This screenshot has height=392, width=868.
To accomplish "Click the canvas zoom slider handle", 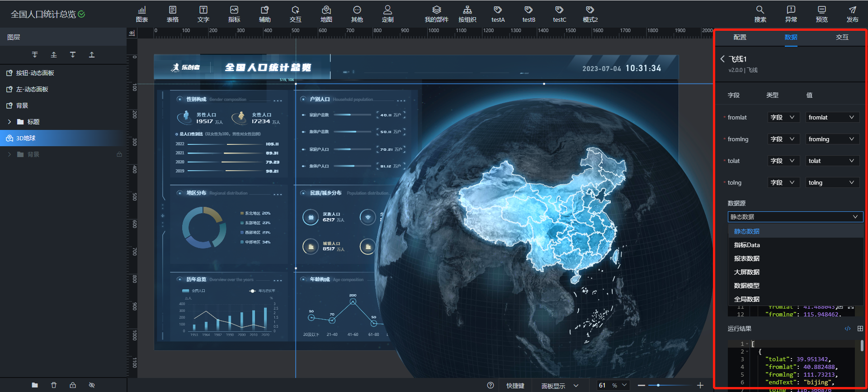I will click(658, 385).
